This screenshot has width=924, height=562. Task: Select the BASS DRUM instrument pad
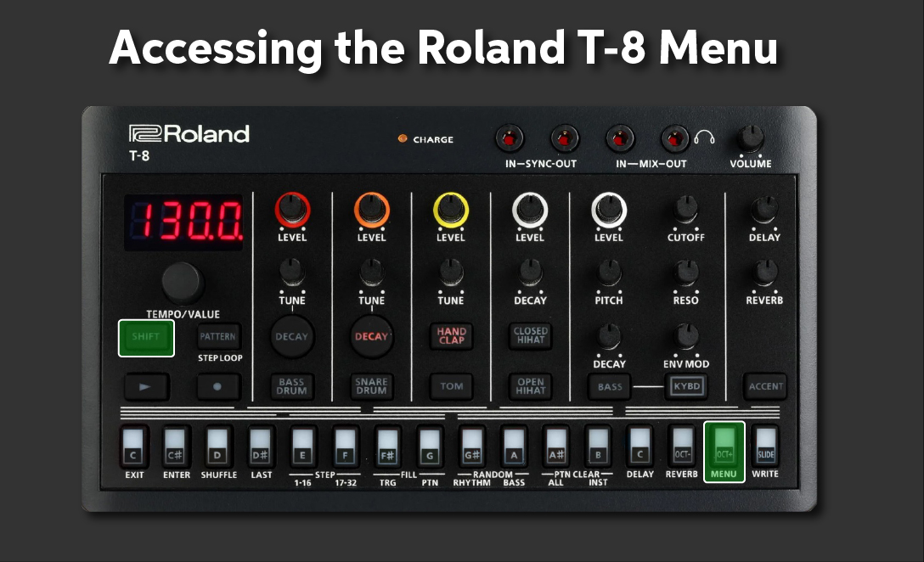[291, 387]
